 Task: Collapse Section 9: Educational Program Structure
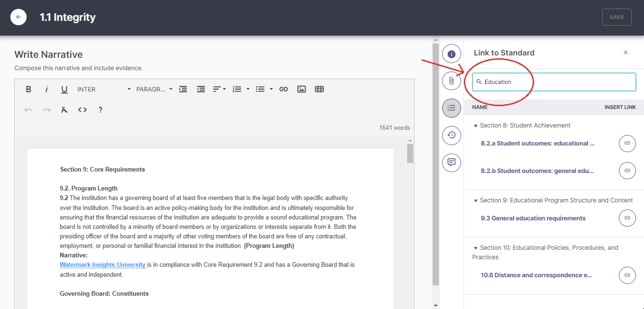pyautogui.click(x=476, y=200)
